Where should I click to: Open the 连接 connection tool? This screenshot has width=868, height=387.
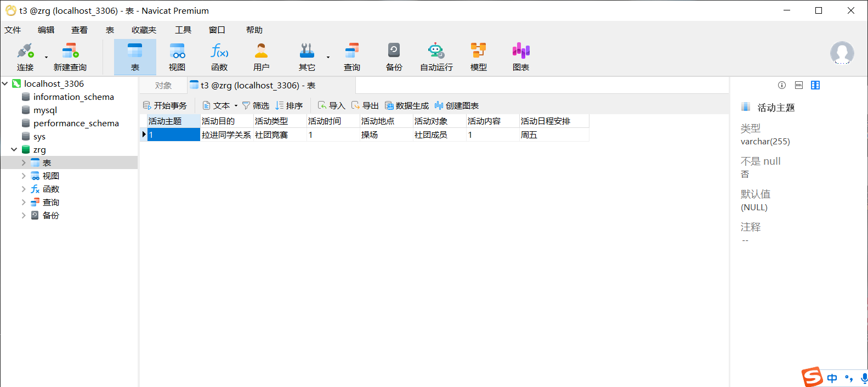tap(25, 57)
